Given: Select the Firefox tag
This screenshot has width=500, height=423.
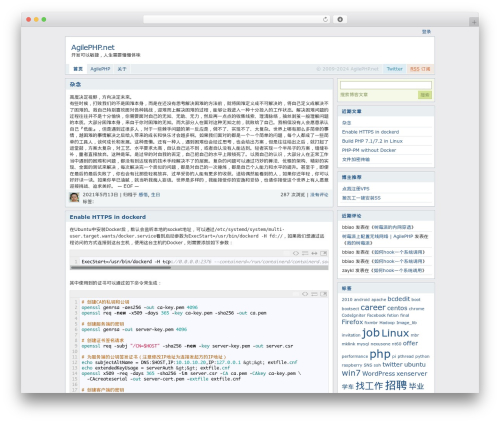Looking at the screenshot, I should (352, 322).
